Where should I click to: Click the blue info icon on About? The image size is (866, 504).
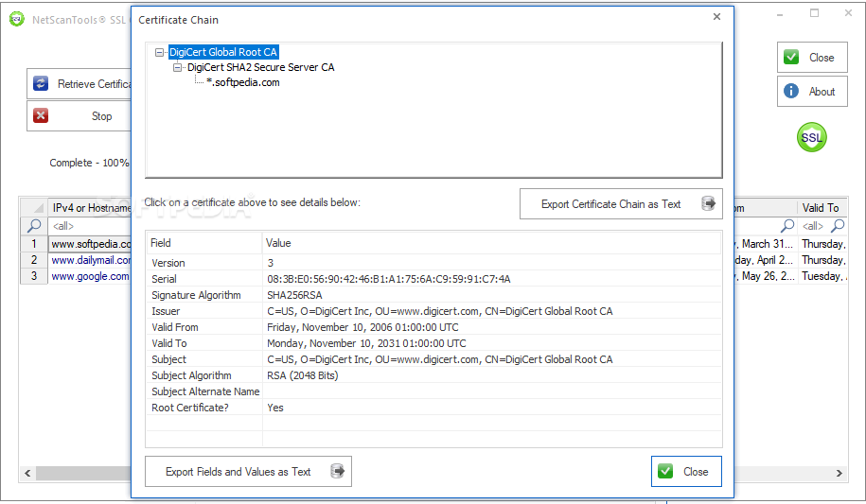[791, 91]
